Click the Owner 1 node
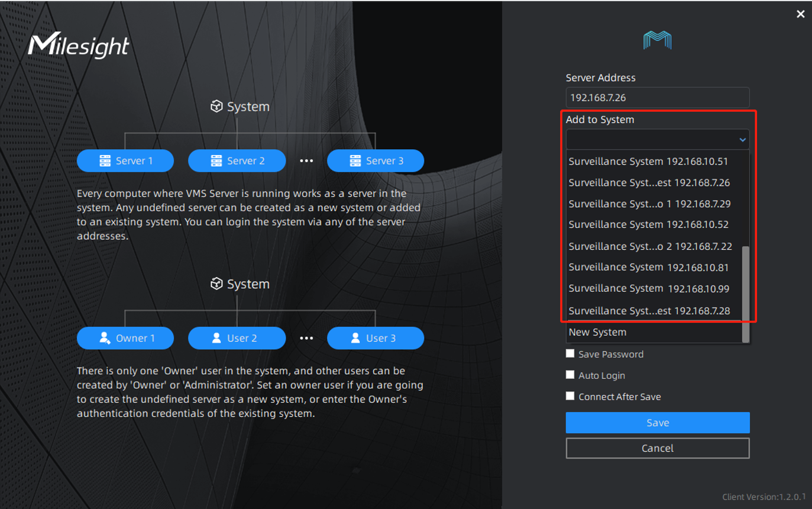Screen dimensions: 812x509 [125, 338]
